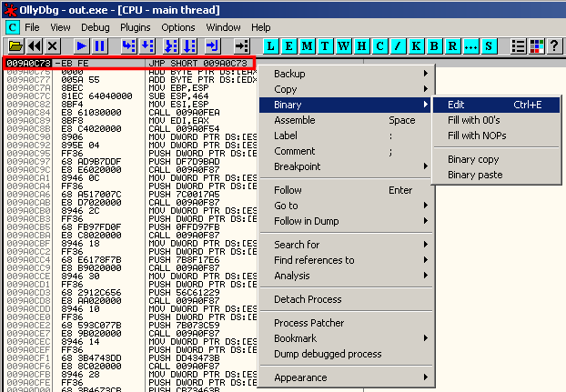Expand the Breakpoint submenu
Image resolution: width=566 pixels, height=392 pixels.
point(344,166)
